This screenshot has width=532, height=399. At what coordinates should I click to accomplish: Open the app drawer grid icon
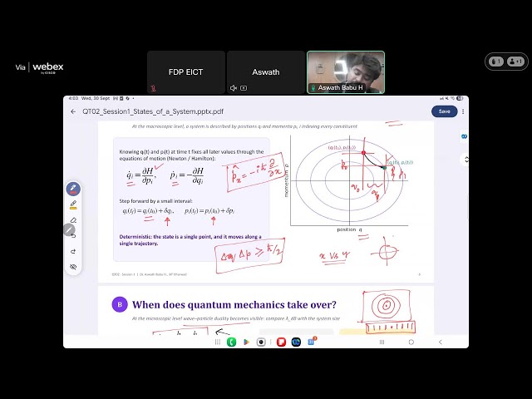[218, 342]
